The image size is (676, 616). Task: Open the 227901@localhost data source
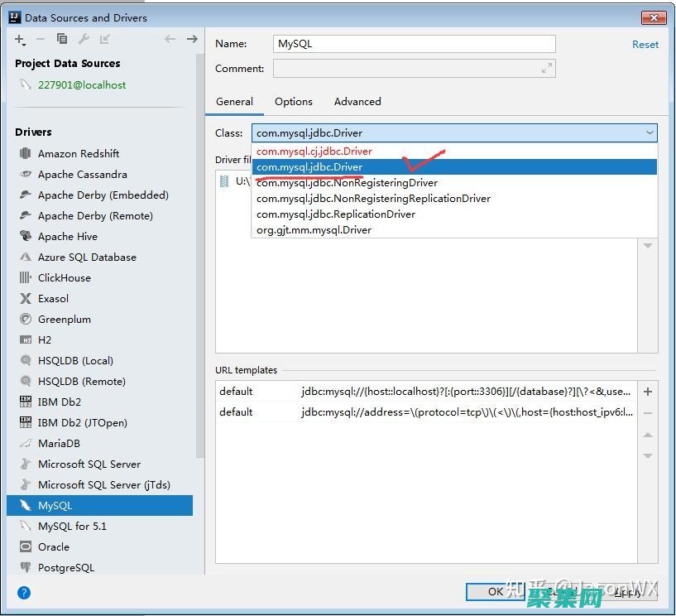[82, 85]
